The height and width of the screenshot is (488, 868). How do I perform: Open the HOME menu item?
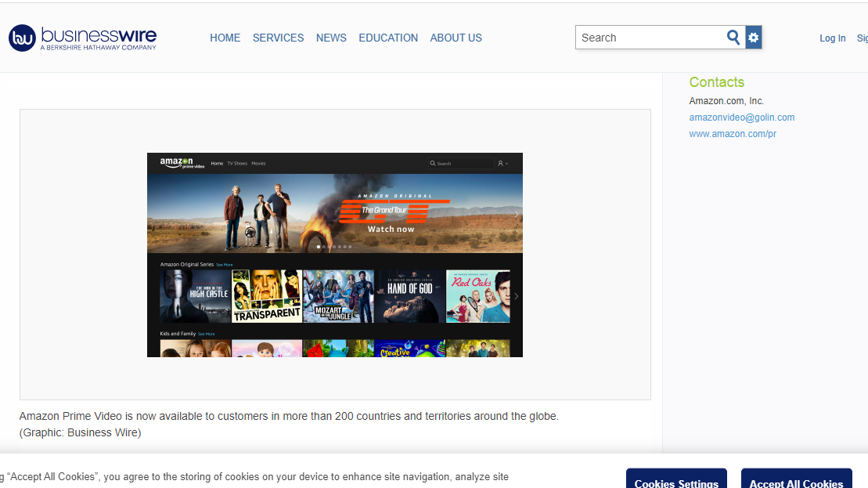(x=225, y=38)
